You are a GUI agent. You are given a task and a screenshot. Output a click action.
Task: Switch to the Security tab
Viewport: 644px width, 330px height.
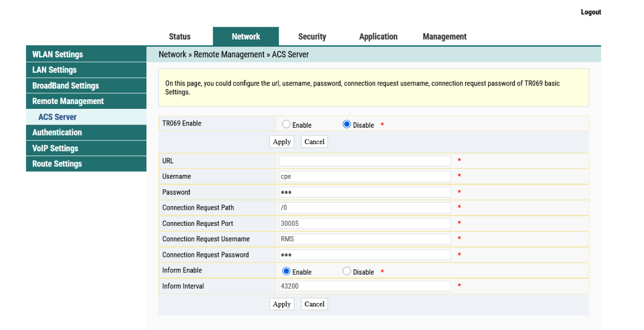[312, 36]
